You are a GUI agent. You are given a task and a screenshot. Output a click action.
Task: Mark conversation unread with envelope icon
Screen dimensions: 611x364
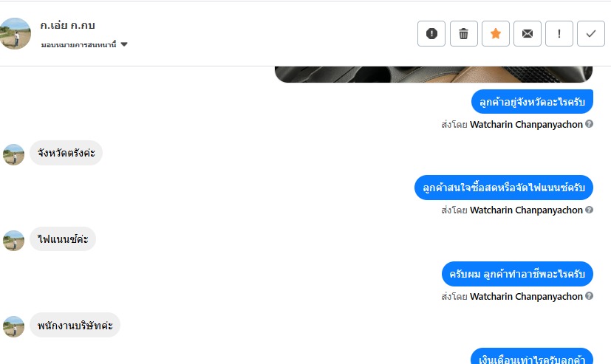528,33
